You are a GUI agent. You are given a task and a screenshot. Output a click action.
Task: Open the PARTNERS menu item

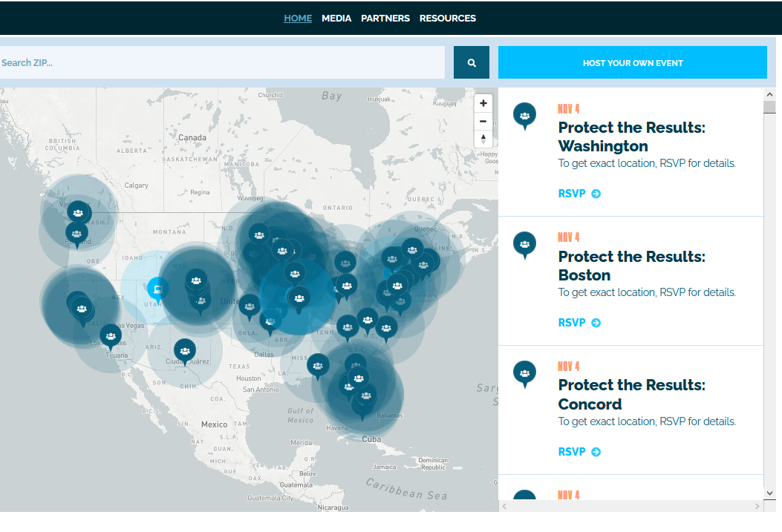[x=385, y=19]
